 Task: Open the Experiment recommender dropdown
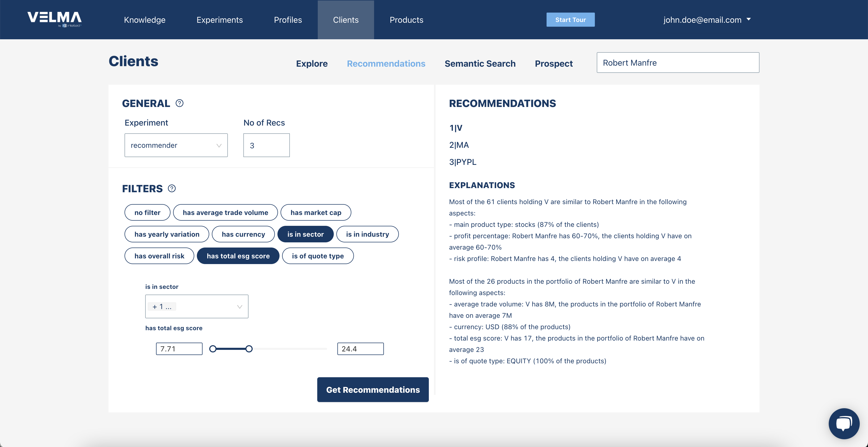[176, 145]
